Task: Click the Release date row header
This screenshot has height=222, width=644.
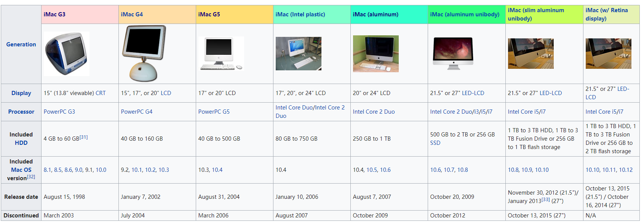Action: click(21, 197)
